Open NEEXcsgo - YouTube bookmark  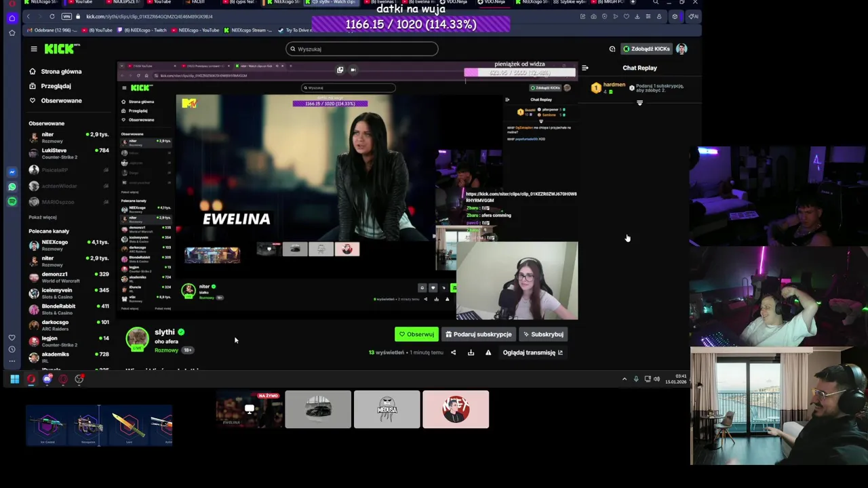pos(196,30)
